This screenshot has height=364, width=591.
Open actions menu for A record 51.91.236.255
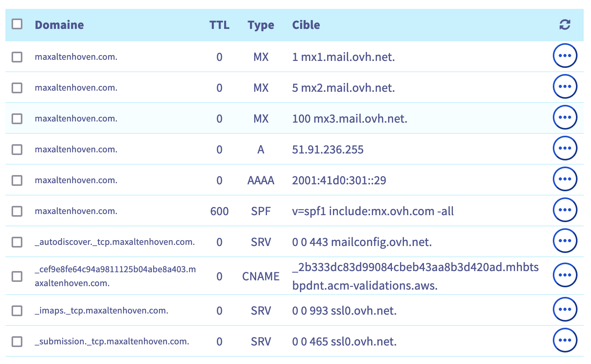click(x=565, y=148)
